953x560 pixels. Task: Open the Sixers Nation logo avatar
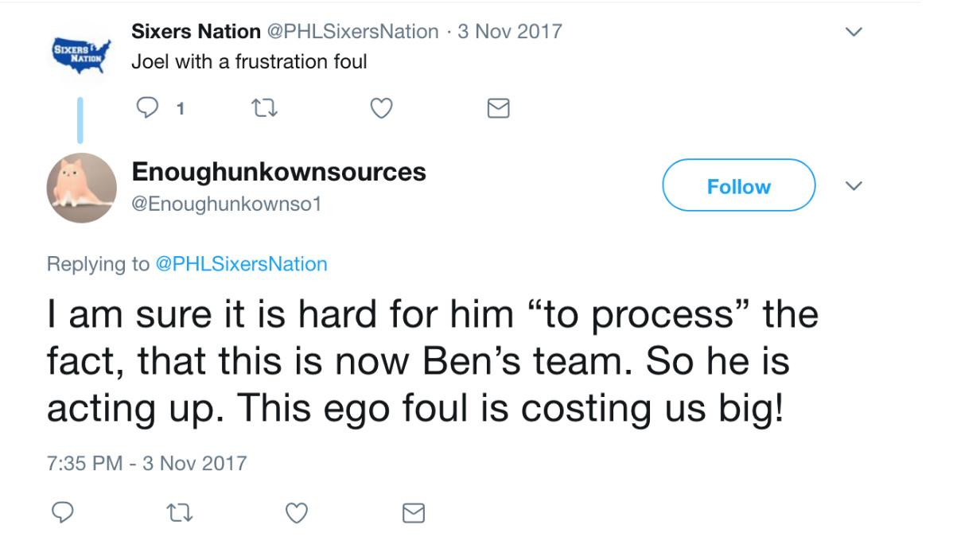pos(80,54)
